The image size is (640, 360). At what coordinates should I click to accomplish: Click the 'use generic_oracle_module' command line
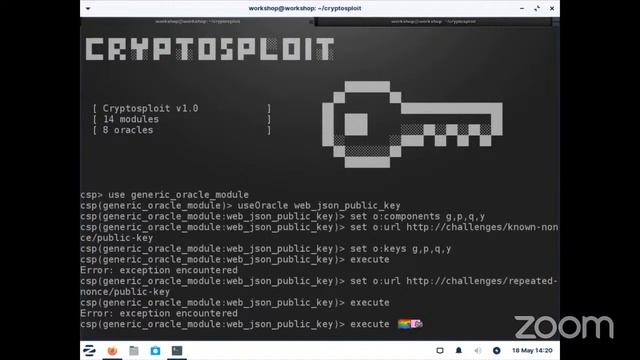(x=178, y=195)
